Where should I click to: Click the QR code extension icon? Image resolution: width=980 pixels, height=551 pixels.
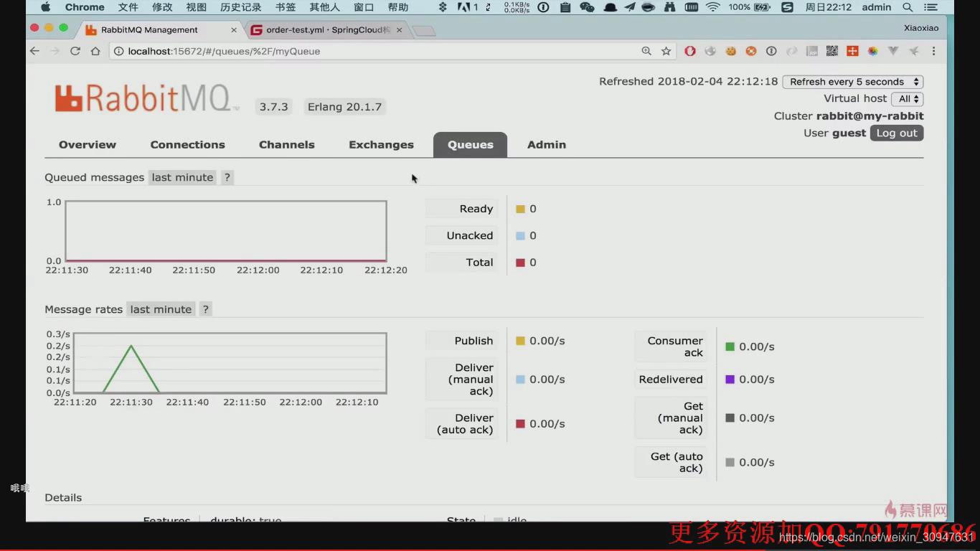832,51
